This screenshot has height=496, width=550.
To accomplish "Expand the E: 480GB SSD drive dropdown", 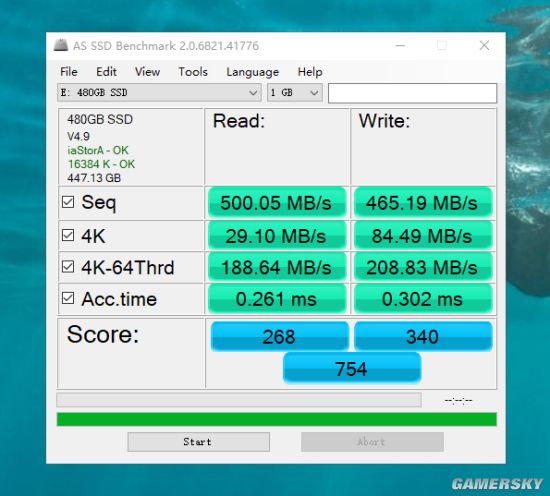I will pyautogui.click(x=159, y=93).
